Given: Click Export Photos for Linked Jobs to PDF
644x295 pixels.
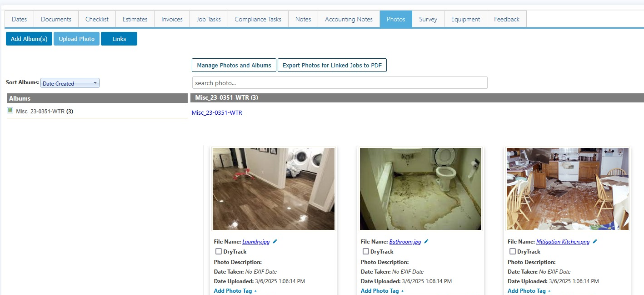Looking at the screenshot, I should tap(332, 65).
